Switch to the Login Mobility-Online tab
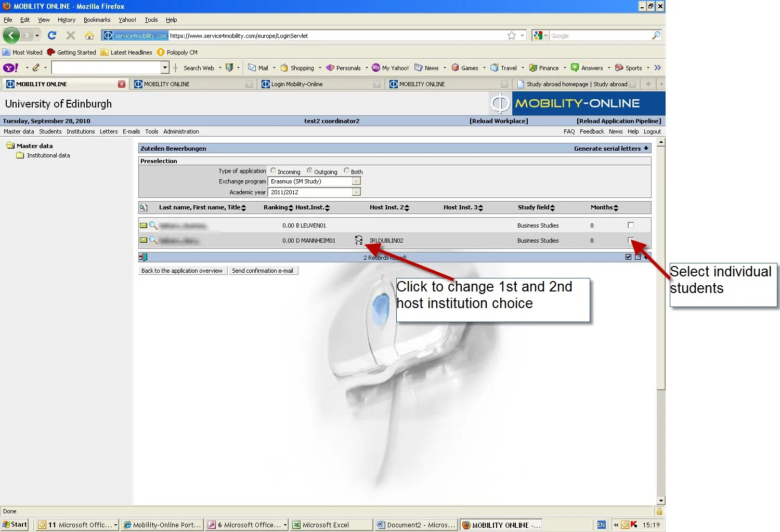Viewport: 780px width, 532px height. coord(297,84)
